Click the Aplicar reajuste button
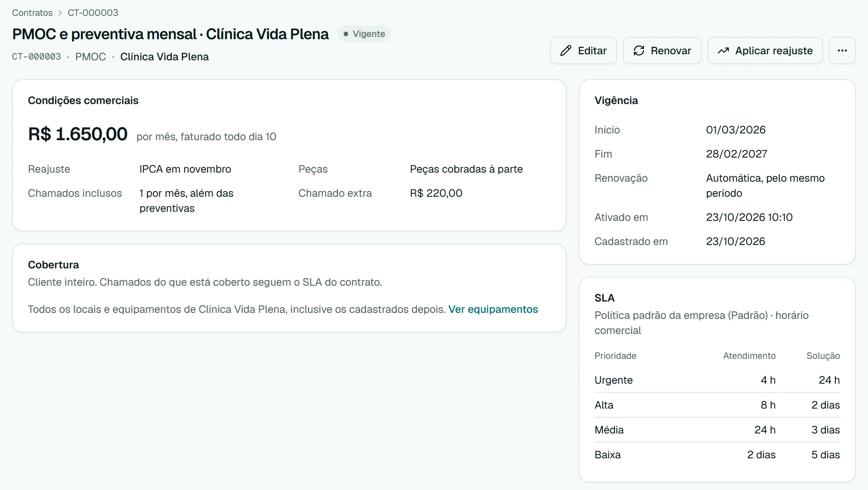 [x=765, y=51]
